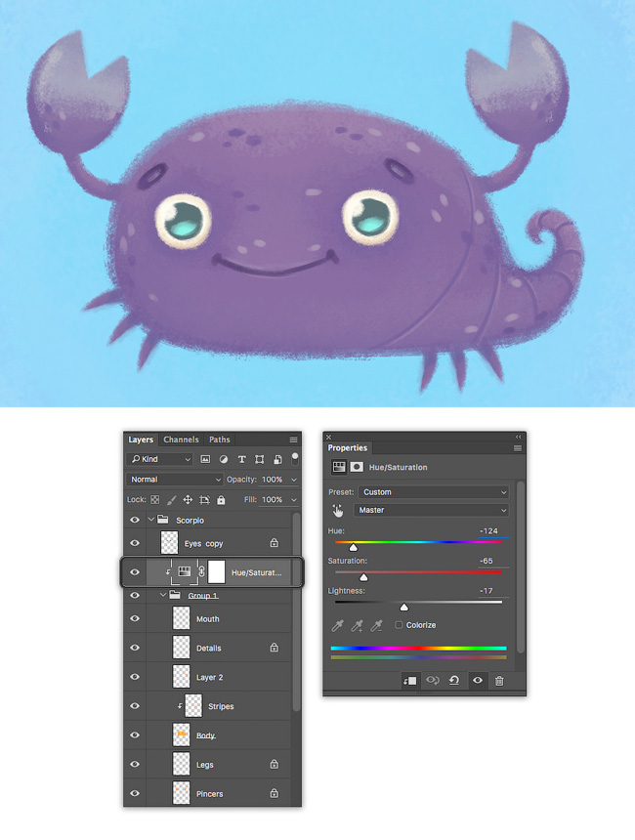This screenshot has height=840, width=635.
Task: Hide the Scorpio group
Action: (135, 521)
